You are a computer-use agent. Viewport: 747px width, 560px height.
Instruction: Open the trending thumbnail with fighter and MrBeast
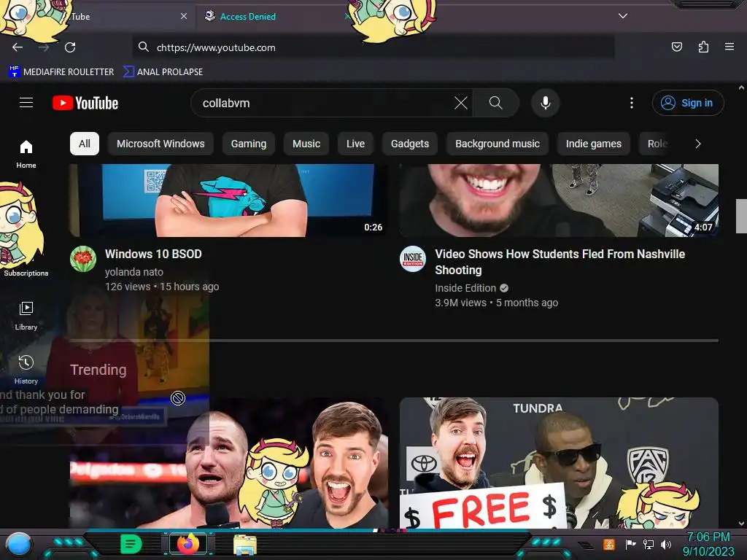228,463
